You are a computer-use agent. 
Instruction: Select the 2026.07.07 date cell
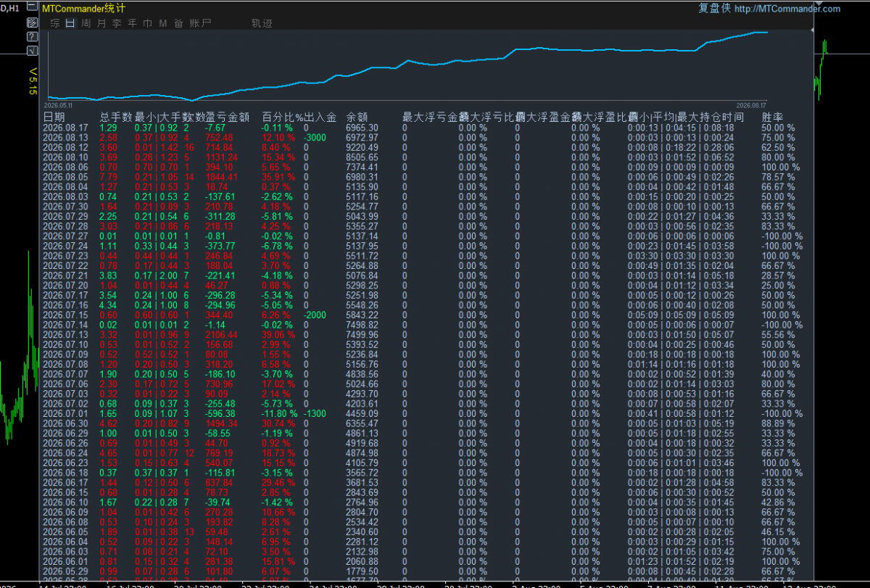(66, 374)
